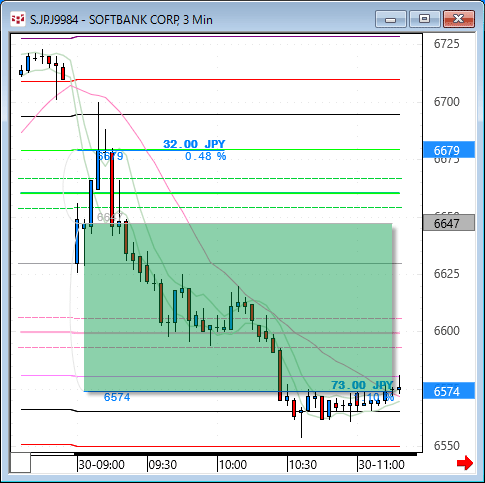Click the 09:30 time axis label
This screenshot has height=483, width=485.
(162, 464)
